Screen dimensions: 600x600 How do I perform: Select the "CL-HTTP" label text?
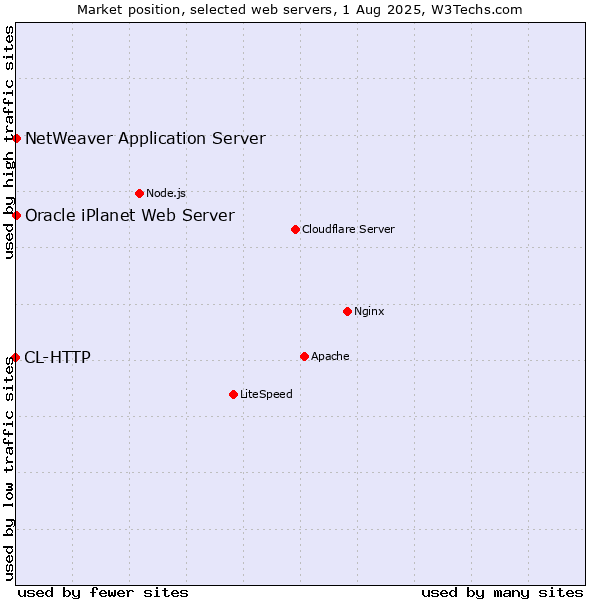click(57, 357)
